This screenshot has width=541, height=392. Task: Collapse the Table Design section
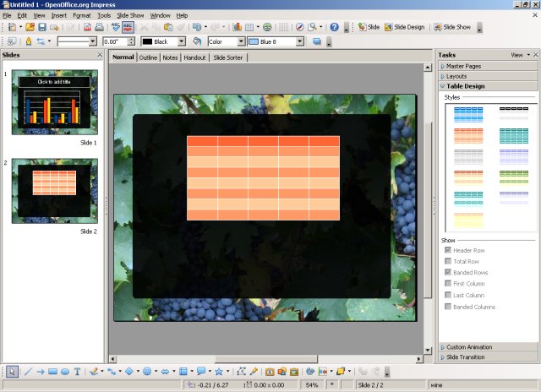(x=488, y=86)
